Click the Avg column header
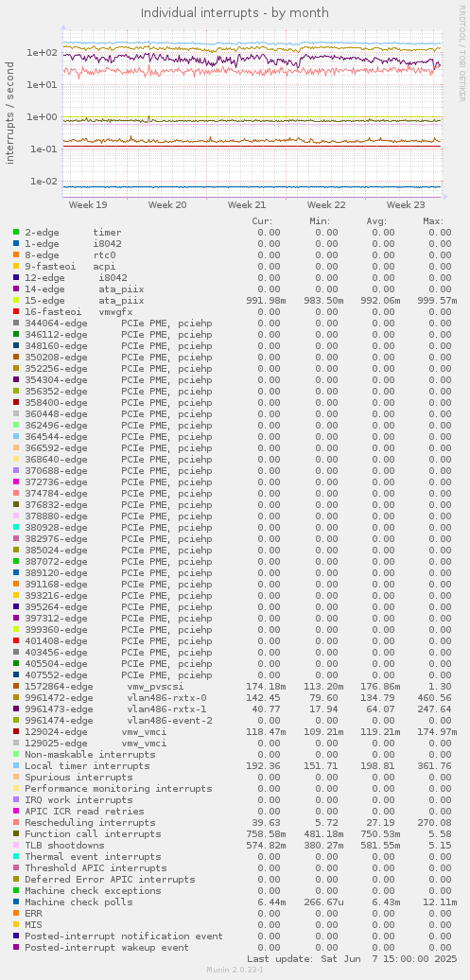 tap(376, 220)
